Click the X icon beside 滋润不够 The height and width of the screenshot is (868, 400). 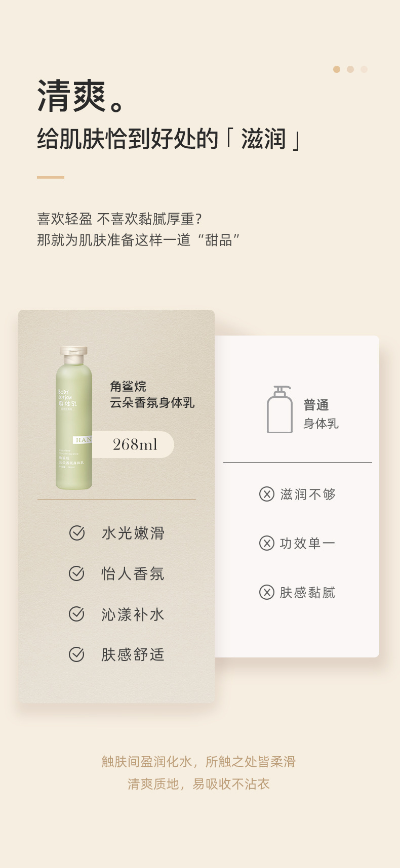(267, 494)
